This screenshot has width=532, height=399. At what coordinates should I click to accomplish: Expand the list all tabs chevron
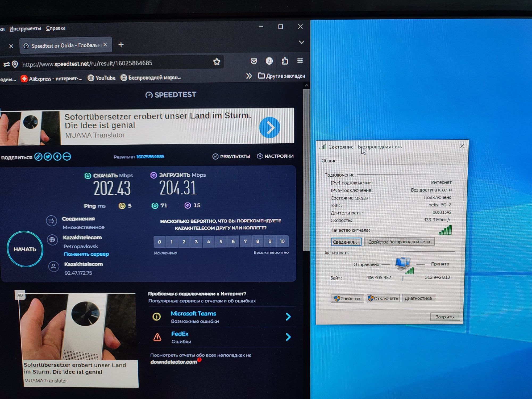pos(301,42)
